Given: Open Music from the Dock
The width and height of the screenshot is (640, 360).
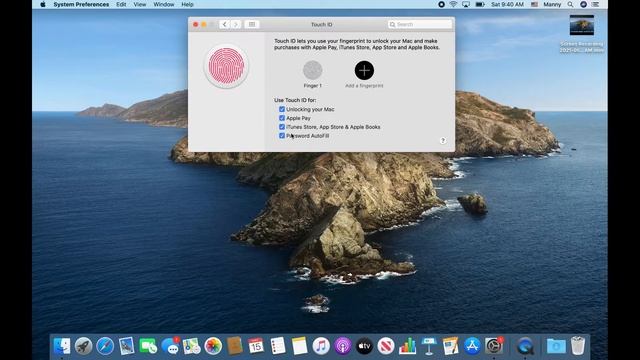Looking at the screenshot, I should pos(321,346).
